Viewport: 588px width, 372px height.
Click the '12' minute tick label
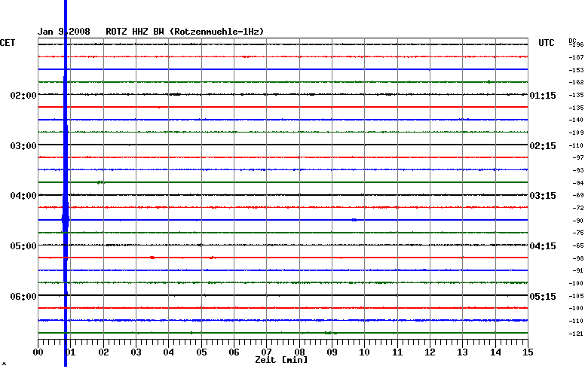click(430, 352)
